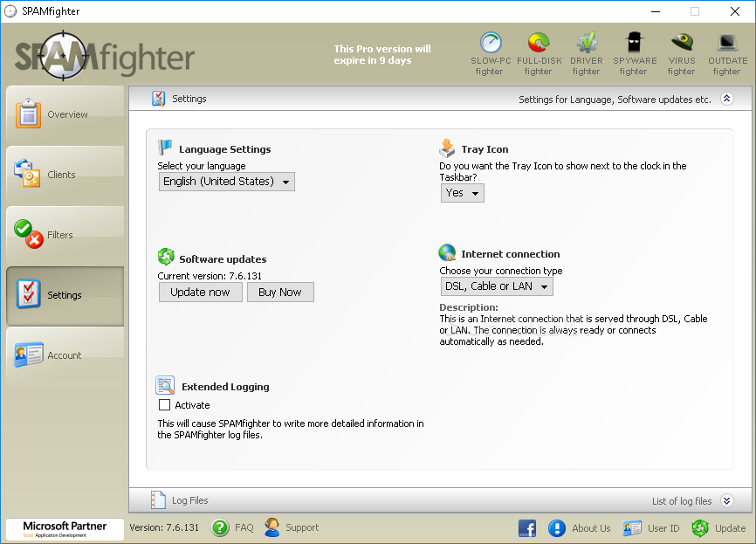
Task: Open the About Us link
Action: [x=591, y=528]
